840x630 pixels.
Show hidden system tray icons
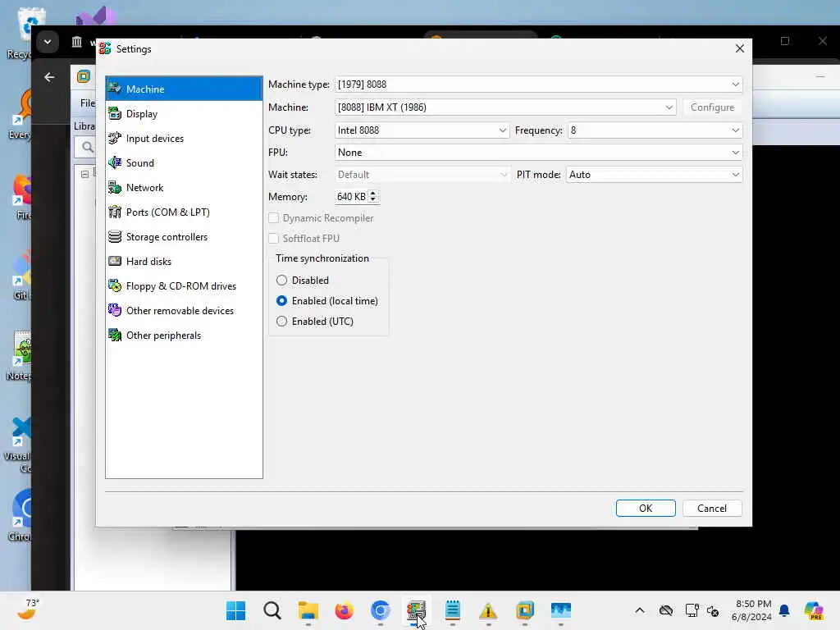tap(640, 610)
